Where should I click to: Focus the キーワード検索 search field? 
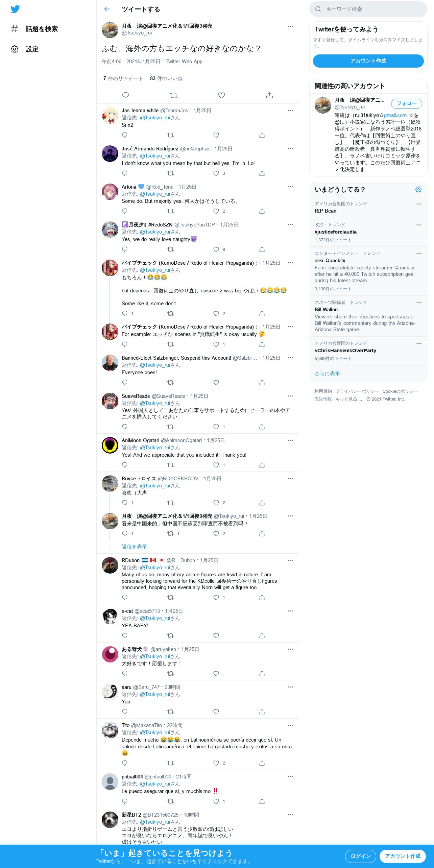368,9
